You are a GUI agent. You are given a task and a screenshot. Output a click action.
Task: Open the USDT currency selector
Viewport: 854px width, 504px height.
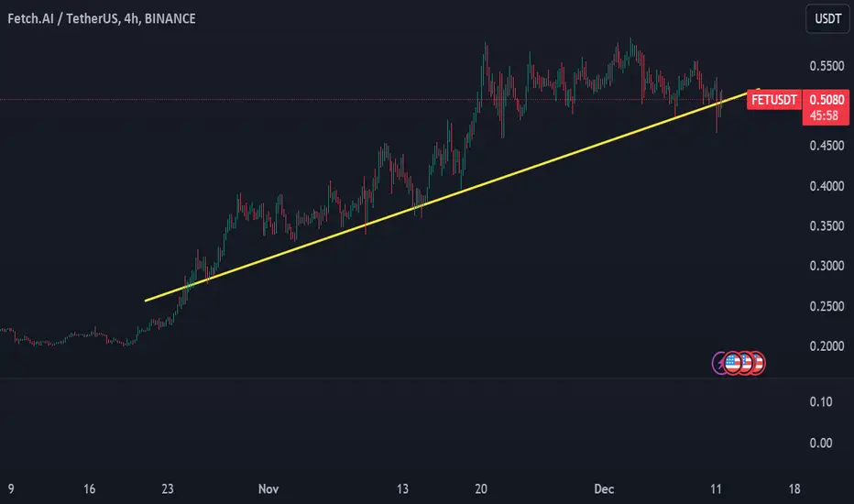pos(827,18)
